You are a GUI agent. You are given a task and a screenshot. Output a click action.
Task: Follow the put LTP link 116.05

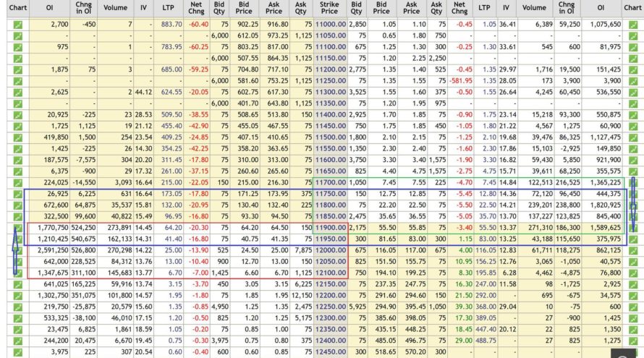[x=486, y=250]
